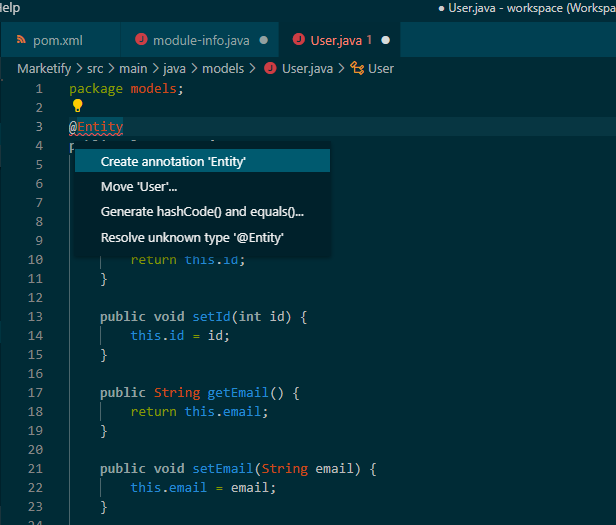This screenshot has width=616, height=525.
Task: Click the Java file icon in breadcrumb
Action: click(270, 68)
